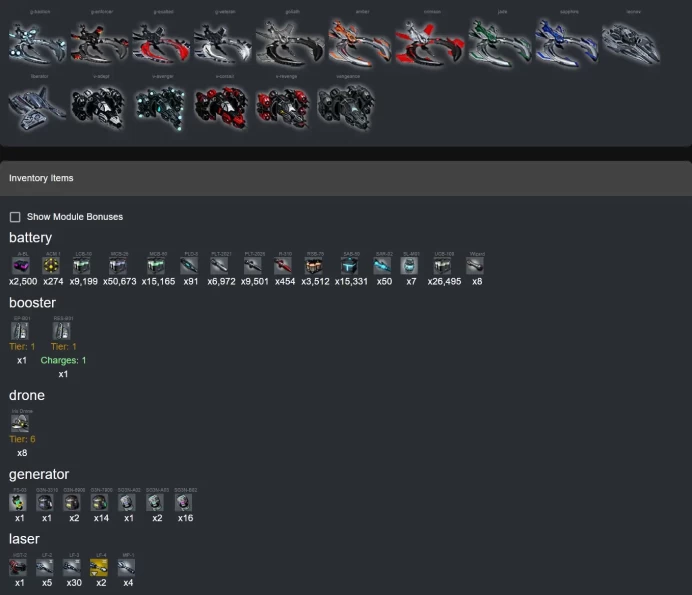Click the SG3N-A03 shield generator icon

[155, 502]
